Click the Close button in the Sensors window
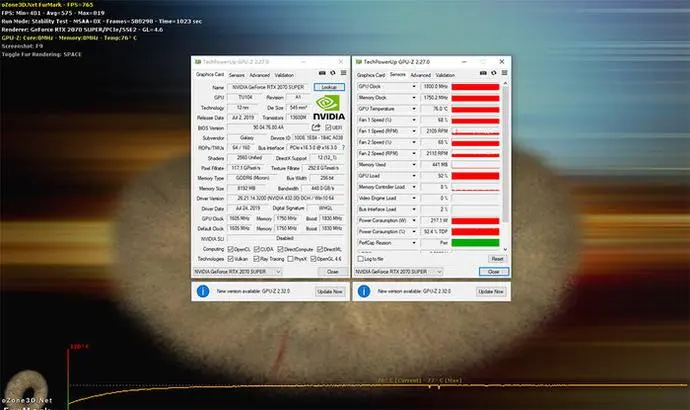Screen dimensions: 690x410 coord(494,272)
